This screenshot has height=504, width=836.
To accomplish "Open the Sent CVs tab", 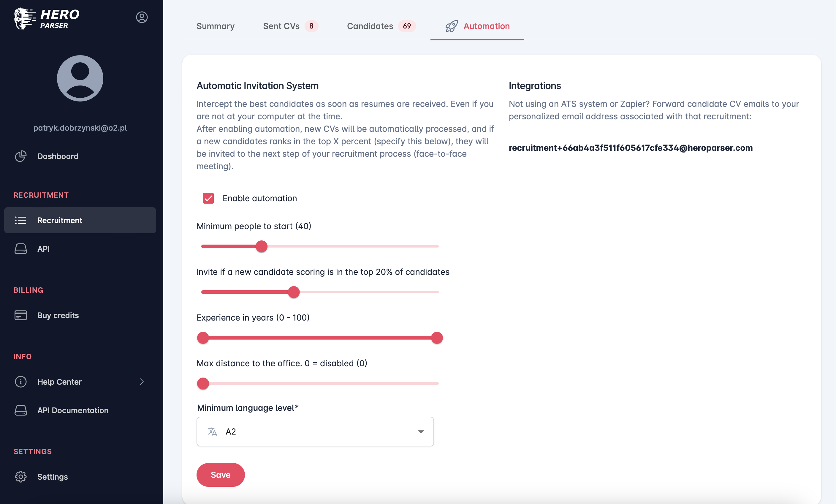I will (281, 26).
